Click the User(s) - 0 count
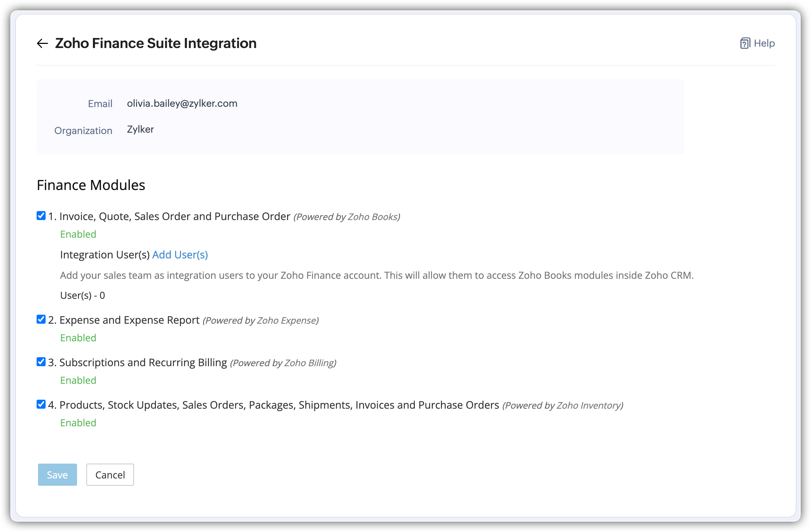The image size is (811, 532). click(83, 295)
